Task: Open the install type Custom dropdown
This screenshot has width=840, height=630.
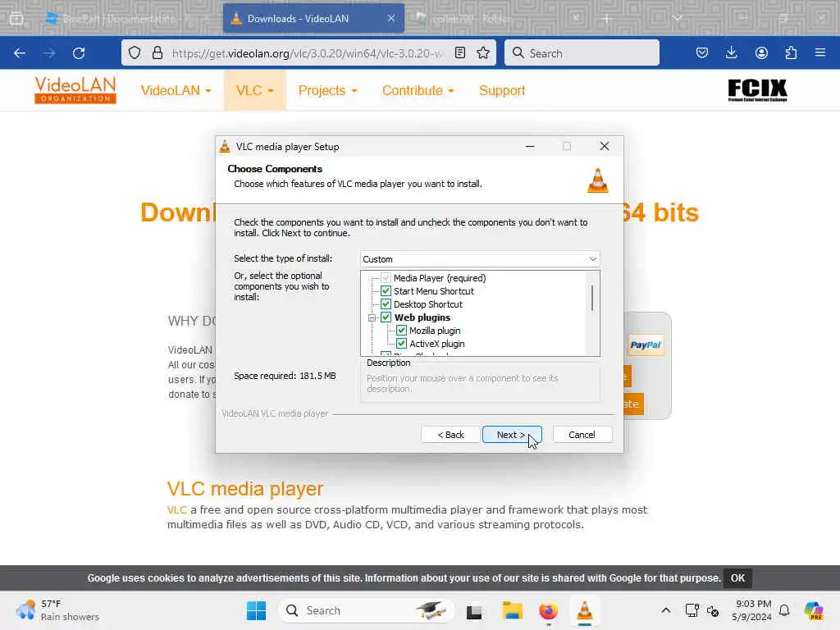Action: click(x=479, y=259)
